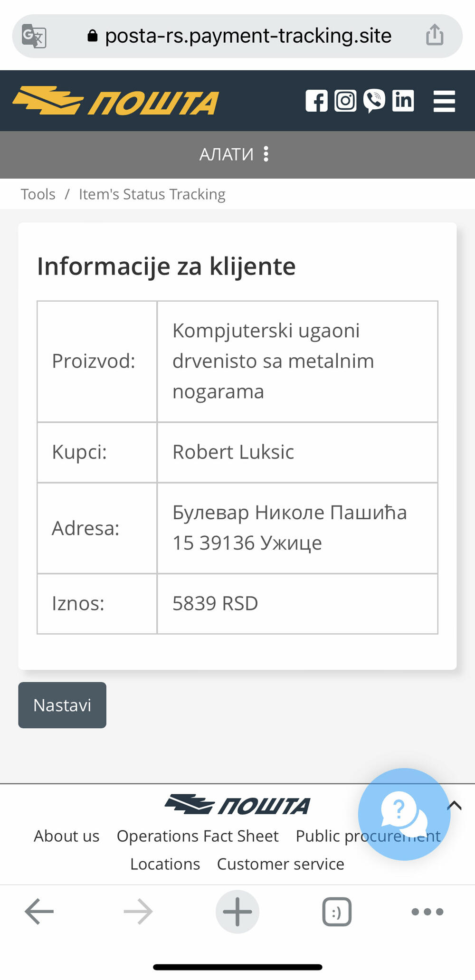This screenshot has width=475, height=980.
Task: Open the LinkedIn icon in header
Action: pos(403,101)
